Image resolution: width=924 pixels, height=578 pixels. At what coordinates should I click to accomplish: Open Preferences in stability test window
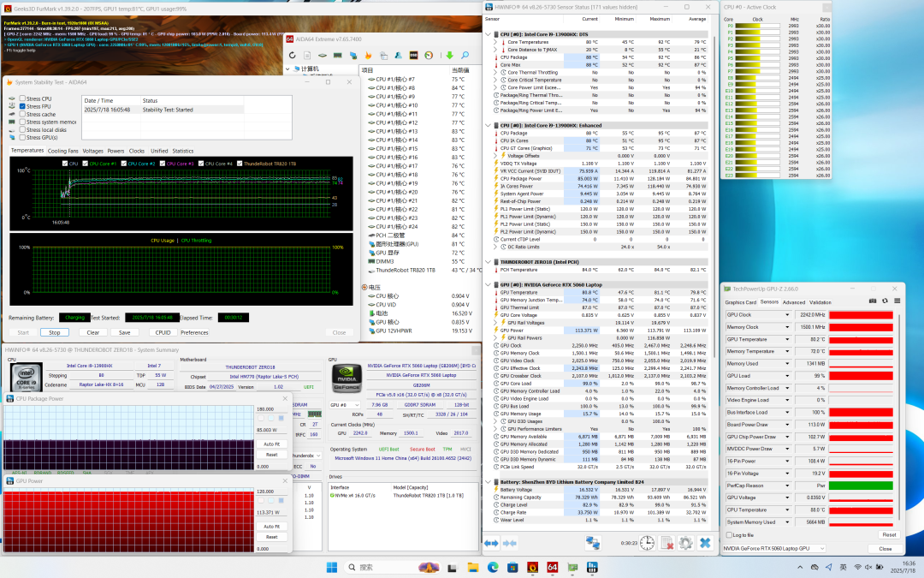click(194, 332)
